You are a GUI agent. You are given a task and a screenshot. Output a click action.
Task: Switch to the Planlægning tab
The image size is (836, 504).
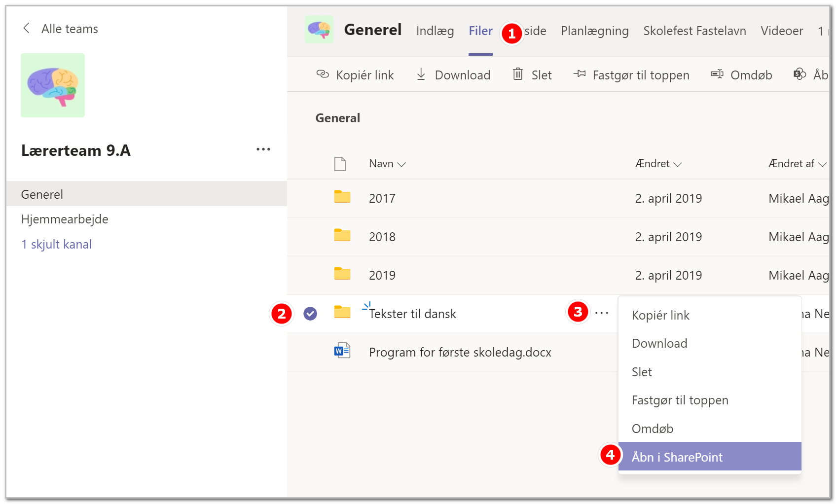pyautogui.click(x=595, y=31)
